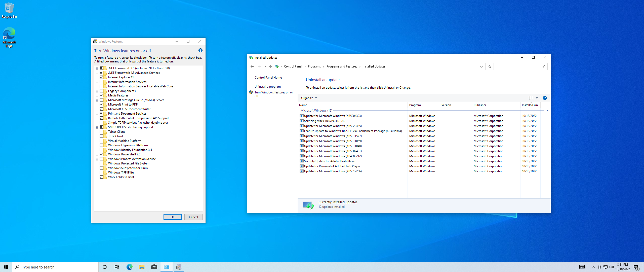
Task: Expand Print and Document Services node
Action: pyautogui.click(x=97, y=114)
